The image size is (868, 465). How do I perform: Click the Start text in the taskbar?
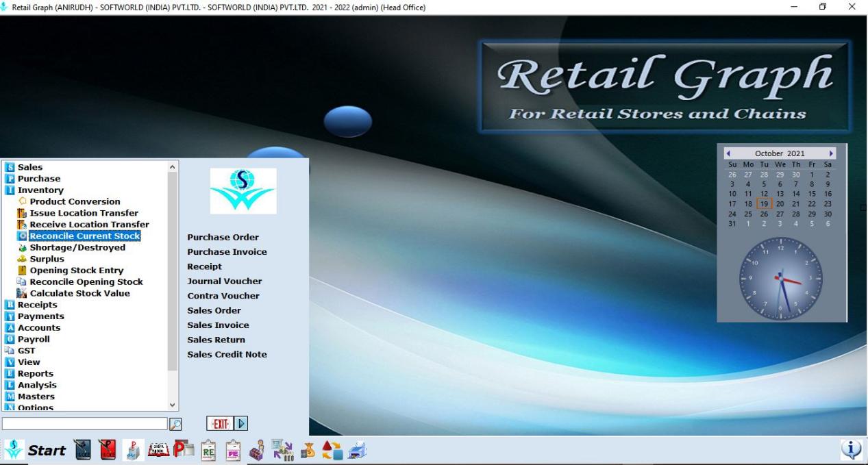point(47,450)
